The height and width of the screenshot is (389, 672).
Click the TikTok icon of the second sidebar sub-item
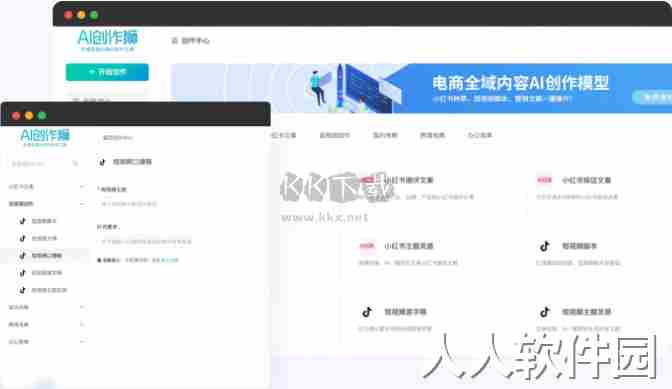(x=22, y=238)
